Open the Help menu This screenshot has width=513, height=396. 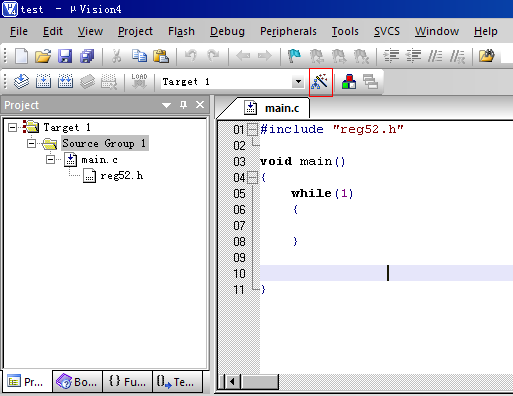pyautogui.click(x=486, y=31)
